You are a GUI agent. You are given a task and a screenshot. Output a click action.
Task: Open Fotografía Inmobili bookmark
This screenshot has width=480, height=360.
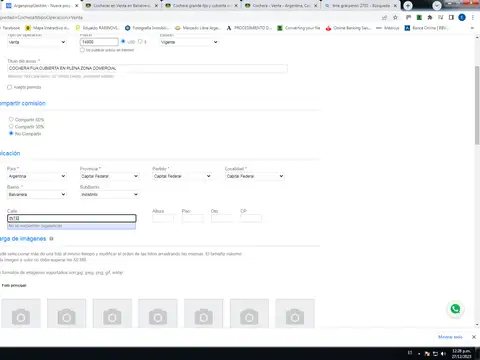click(147, 28)
